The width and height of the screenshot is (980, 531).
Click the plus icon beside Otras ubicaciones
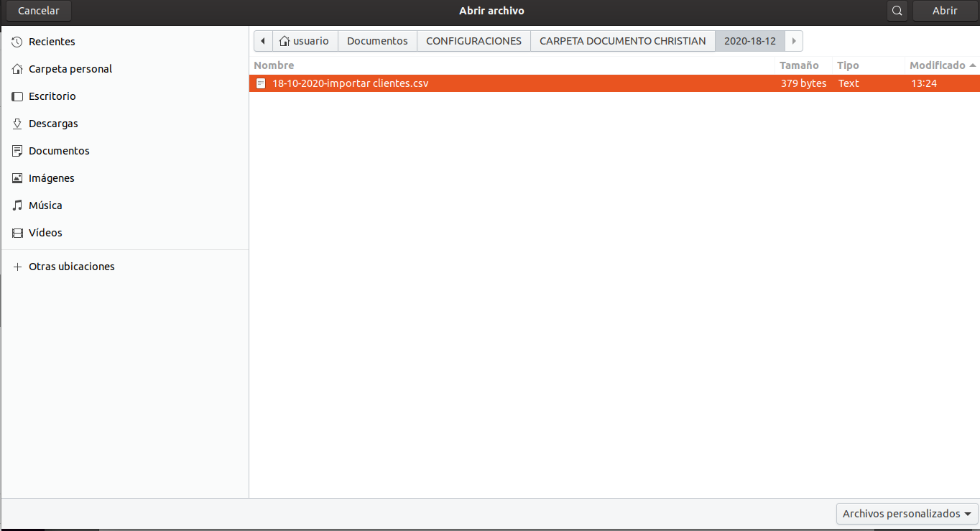18,267
